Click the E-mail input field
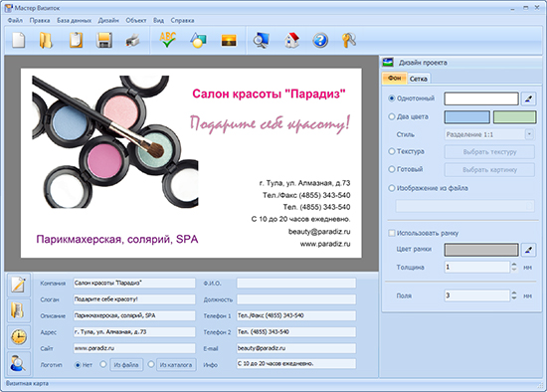 [x=296, y=348]
